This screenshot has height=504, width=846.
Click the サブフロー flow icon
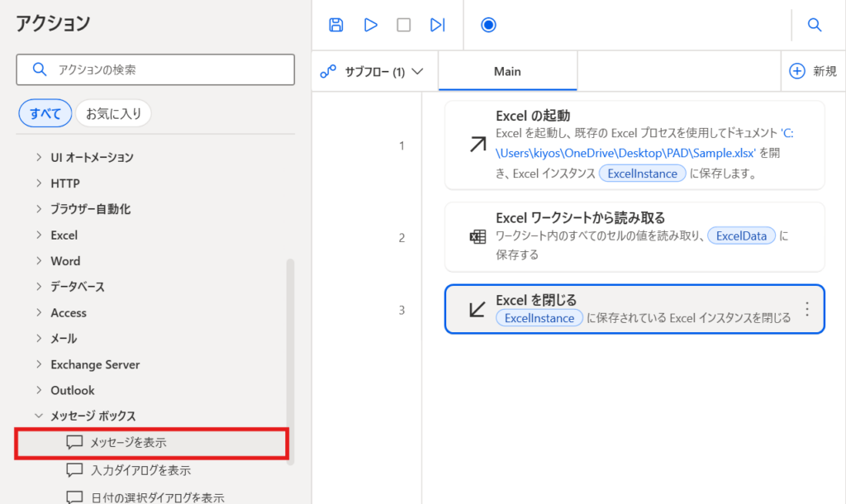[328, 71]
